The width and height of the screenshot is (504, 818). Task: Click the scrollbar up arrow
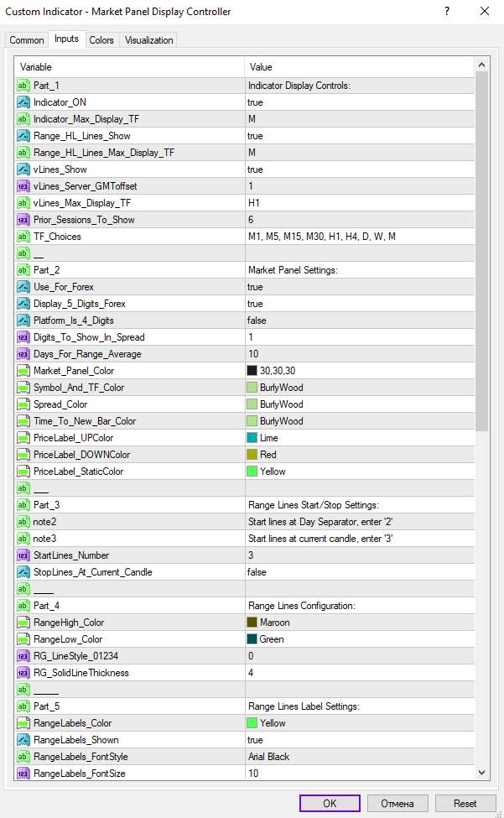coord(481,65)
